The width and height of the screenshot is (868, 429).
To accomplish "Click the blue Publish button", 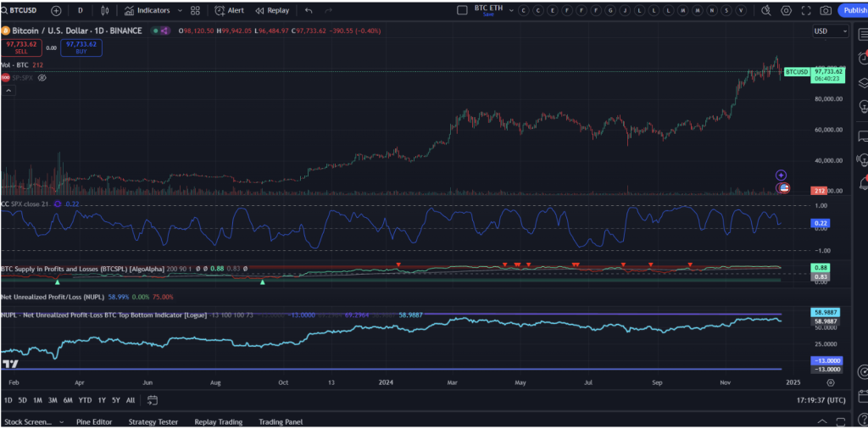I will tap(853, 11).
